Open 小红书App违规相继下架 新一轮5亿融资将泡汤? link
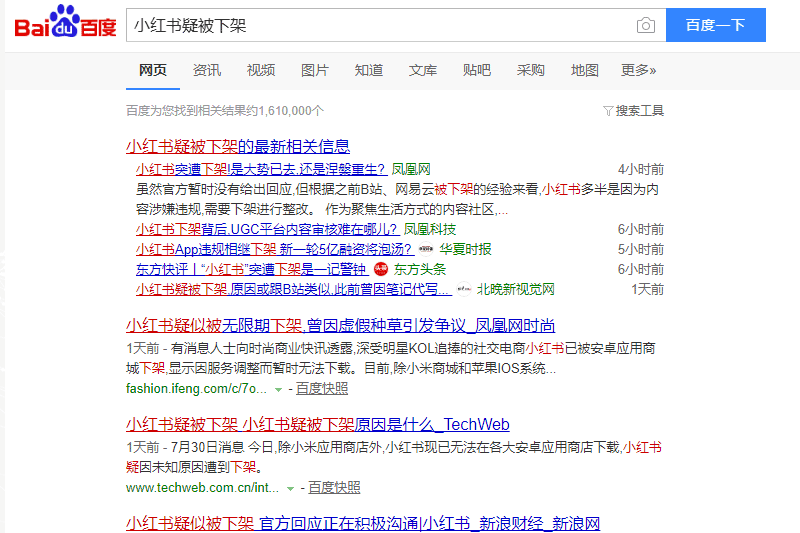This screenshot has width=800, height=533. pyautogui.click(x=274, y=249)
